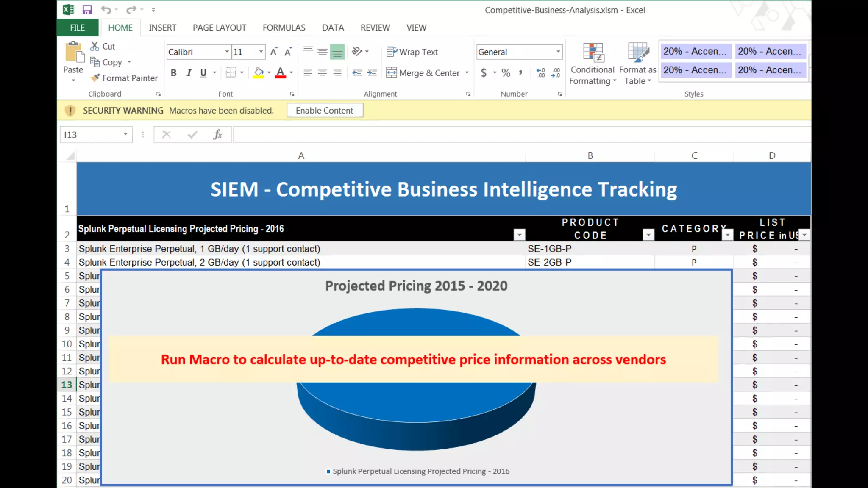Click the Cut scissors icon
Viewport: 868px width, 488px height.
pyautogui.click(x=95, y=46)
